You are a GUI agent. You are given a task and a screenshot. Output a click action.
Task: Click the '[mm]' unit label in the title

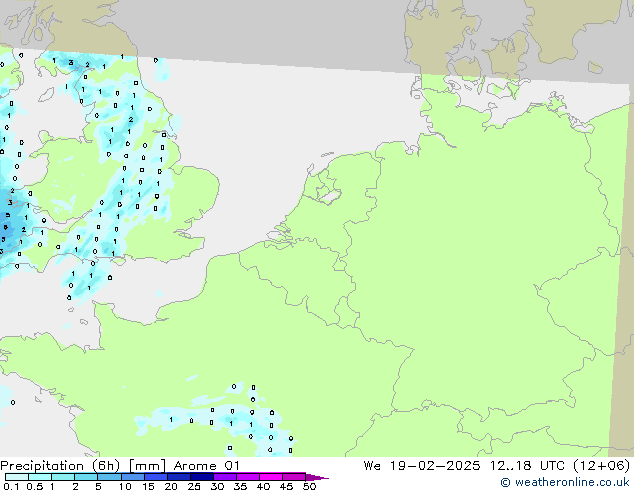tap(147, 466)
